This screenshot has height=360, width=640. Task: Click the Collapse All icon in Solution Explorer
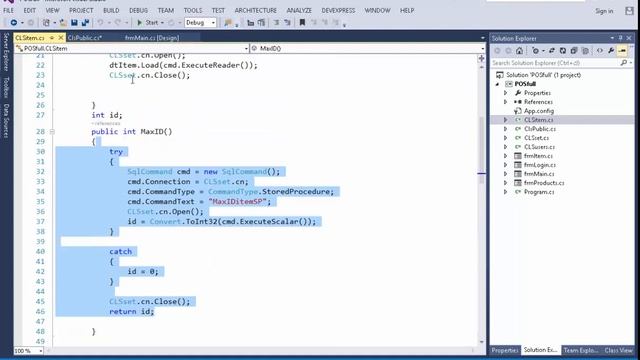tap(574, 51)
